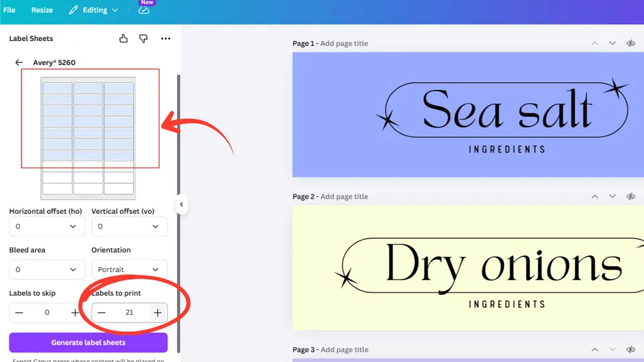Go back from Avery 5260 template
Viewport: 644px width, 362px height.
[x=19, y=62]
